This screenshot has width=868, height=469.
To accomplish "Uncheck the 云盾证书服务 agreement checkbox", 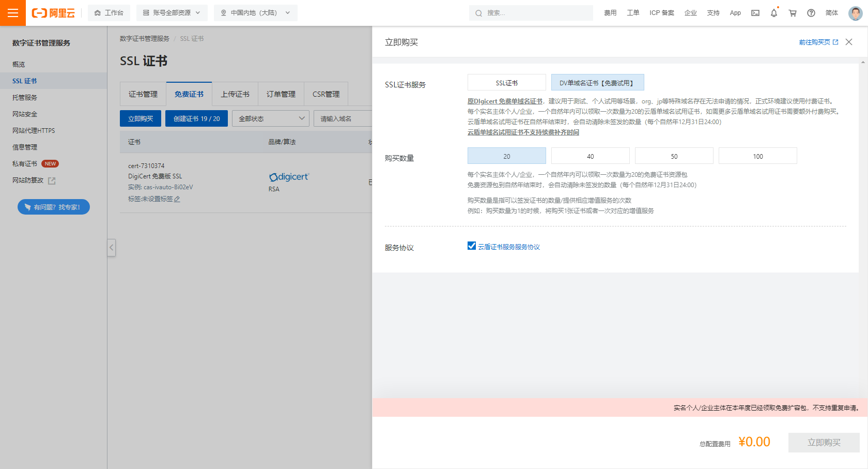I will point(472,246).
